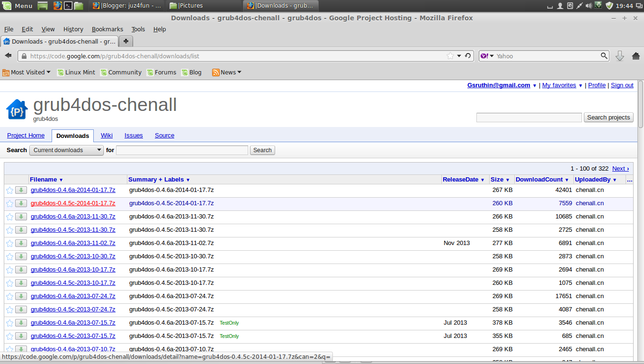This screenshot has height=364, width=644.
Task: Open the Firefox History menu
Action: [x=73, y=29]
